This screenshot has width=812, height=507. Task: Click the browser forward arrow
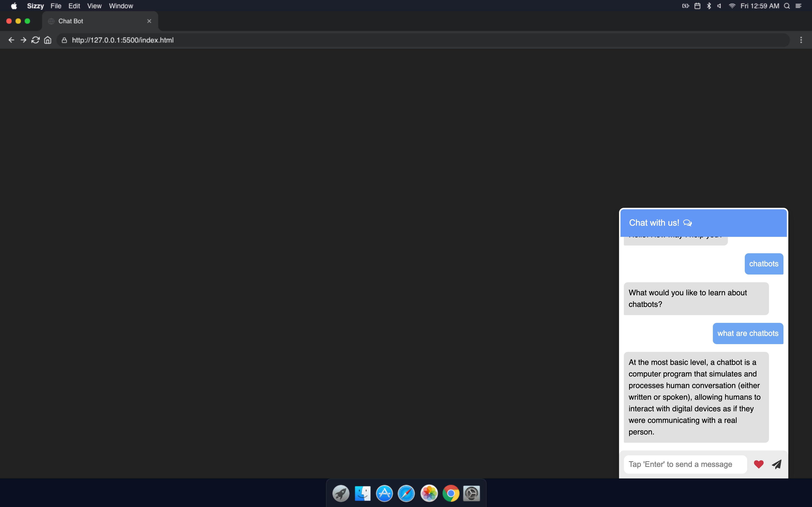point(23,40)
